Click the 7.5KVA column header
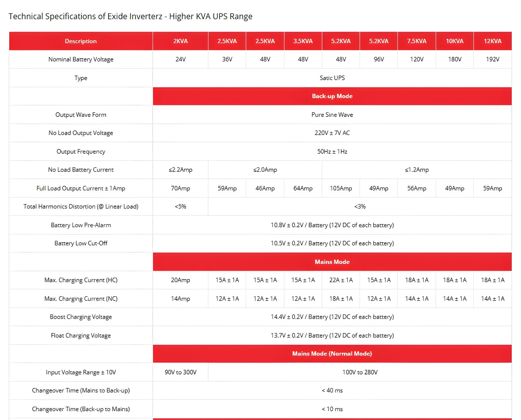 coord(416,41)
